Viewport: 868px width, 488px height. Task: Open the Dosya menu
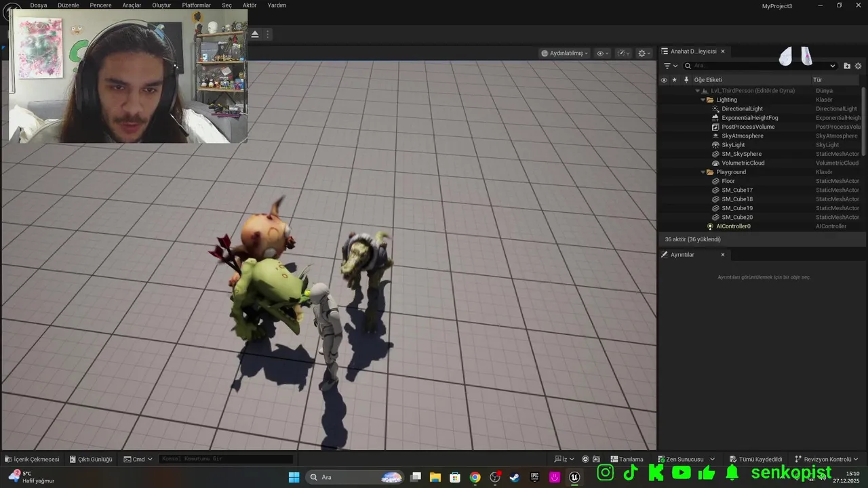click(39, 5)
